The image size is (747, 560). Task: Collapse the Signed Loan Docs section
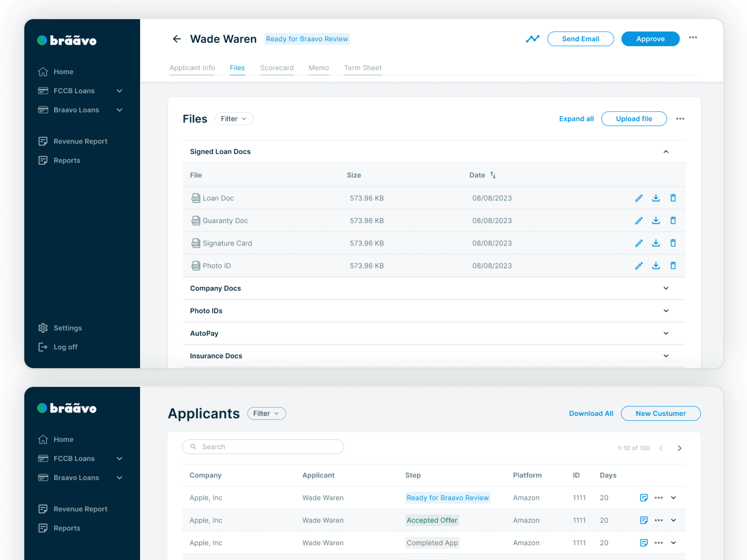click(x=666, y=152)
